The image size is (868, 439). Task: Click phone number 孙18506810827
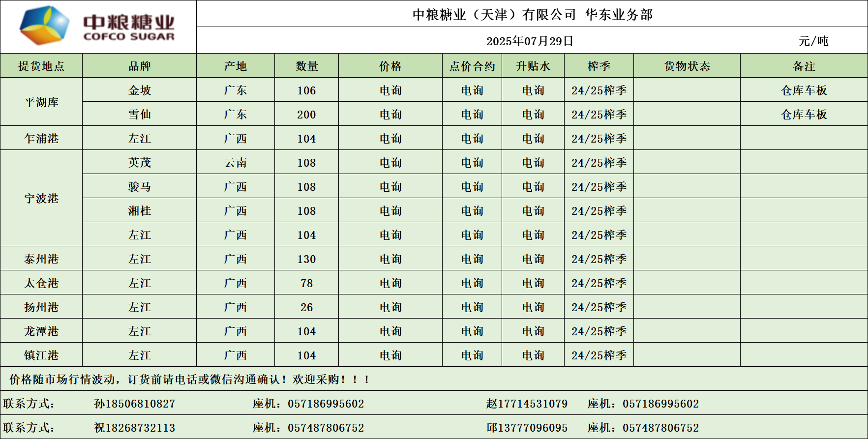(x=134, y=403)
